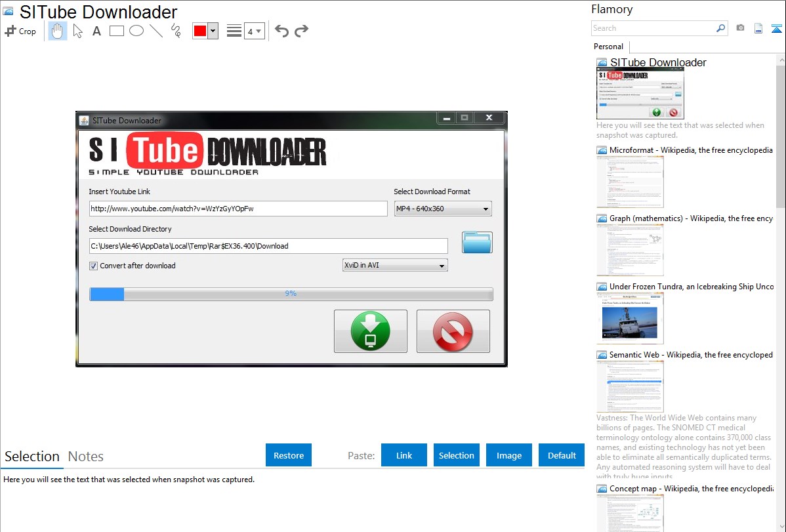Click the Paste Image button
The width and height of the screenshot is (786, 532).
(508, 455)
